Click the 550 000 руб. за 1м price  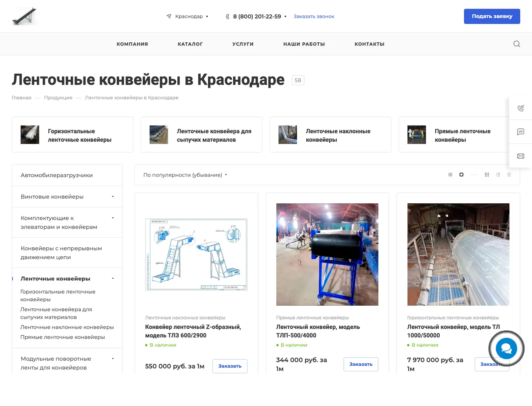175,366
